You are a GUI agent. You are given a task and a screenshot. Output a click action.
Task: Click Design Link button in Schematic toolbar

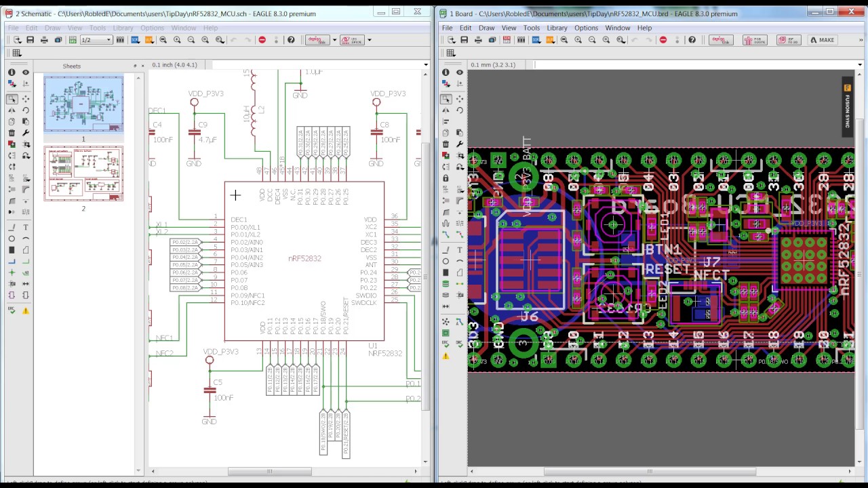point(317,40)
